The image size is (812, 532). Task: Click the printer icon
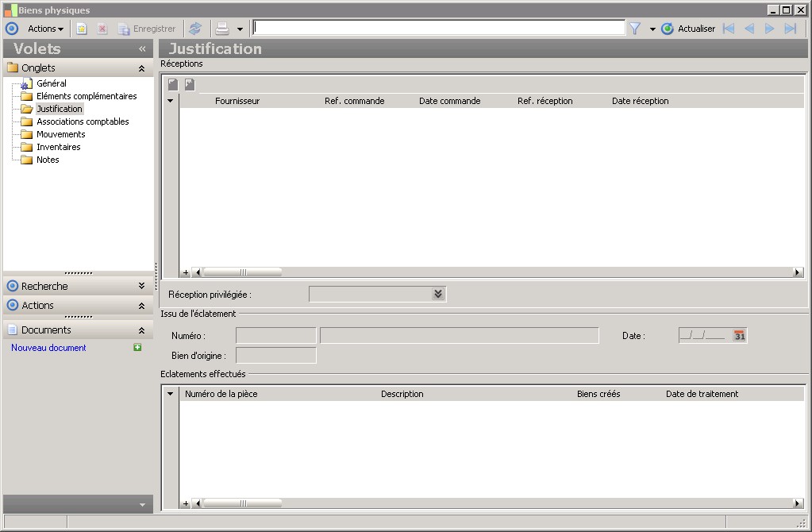click(222, 29)
